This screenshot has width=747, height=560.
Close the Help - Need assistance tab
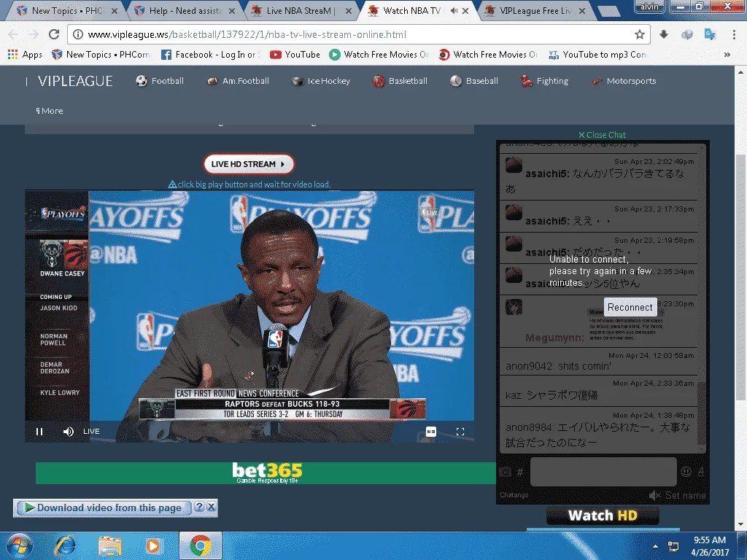pos(232,10)
